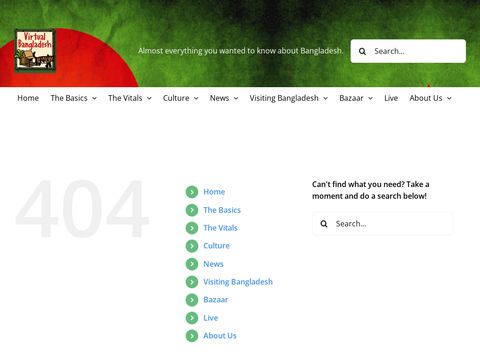Expand The Vitals menu chevron

tap(149, 98)
